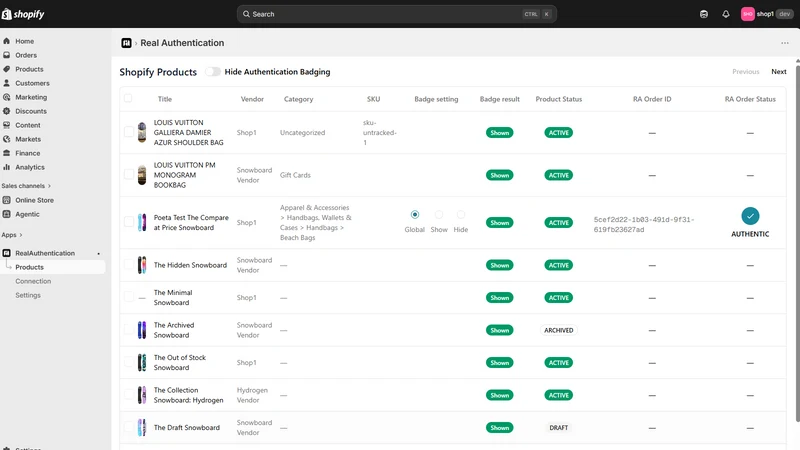Go to Orders in the sidebar

(x=26, y=55)
